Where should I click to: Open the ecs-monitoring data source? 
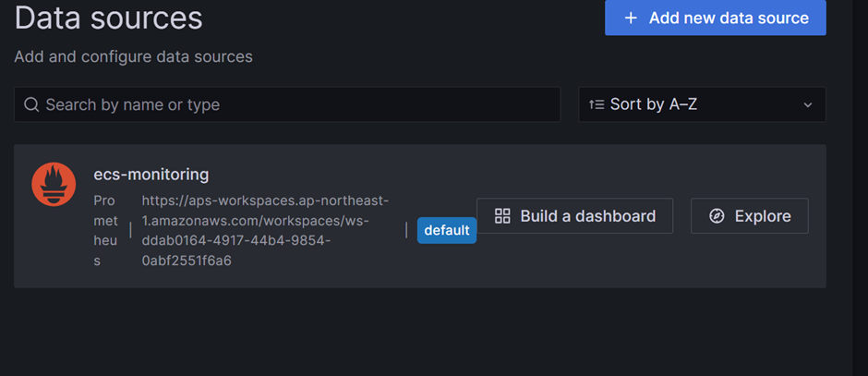(151, 175)
